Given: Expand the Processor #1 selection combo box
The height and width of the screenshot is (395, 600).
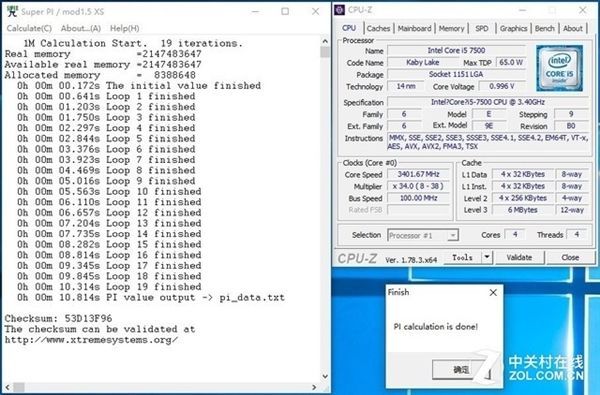Looking at the screenshot, I should [453, 235].
